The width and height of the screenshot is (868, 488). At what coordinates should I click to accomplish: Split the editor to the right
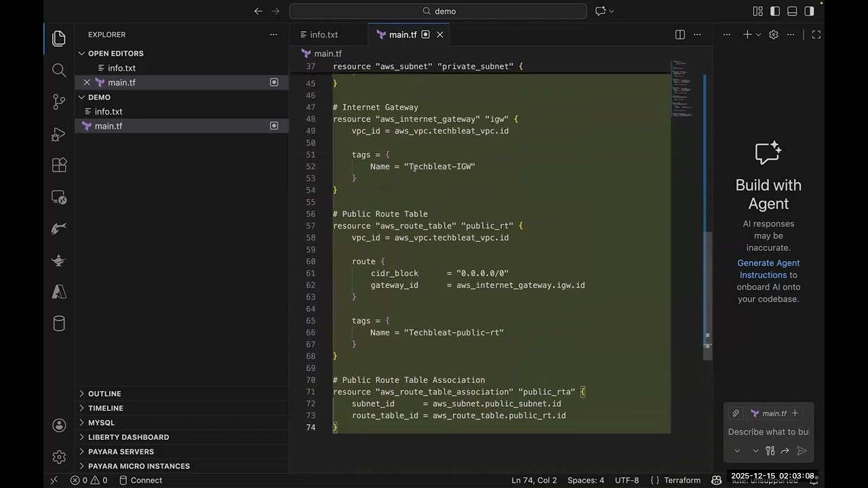pos(680,35)
